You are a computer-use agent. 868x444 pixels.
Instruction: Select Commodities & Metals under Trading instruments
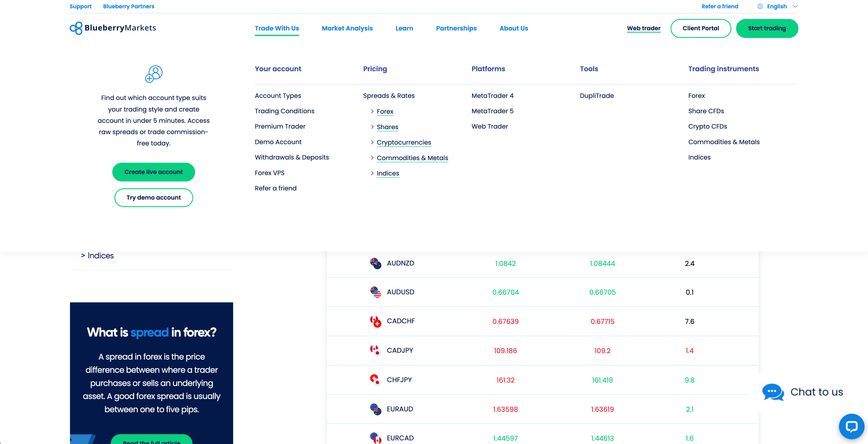[x=724, y=142]
